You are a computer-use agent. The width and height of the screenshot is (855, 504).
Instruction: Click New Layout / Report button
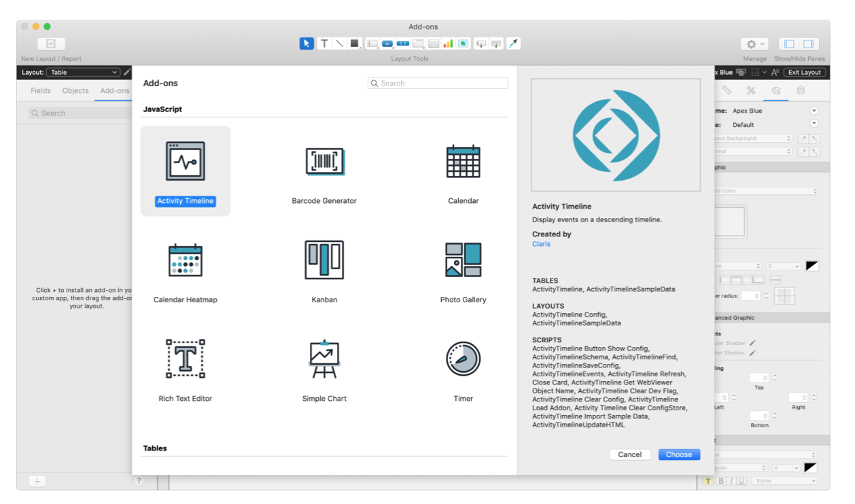[51, 43]
